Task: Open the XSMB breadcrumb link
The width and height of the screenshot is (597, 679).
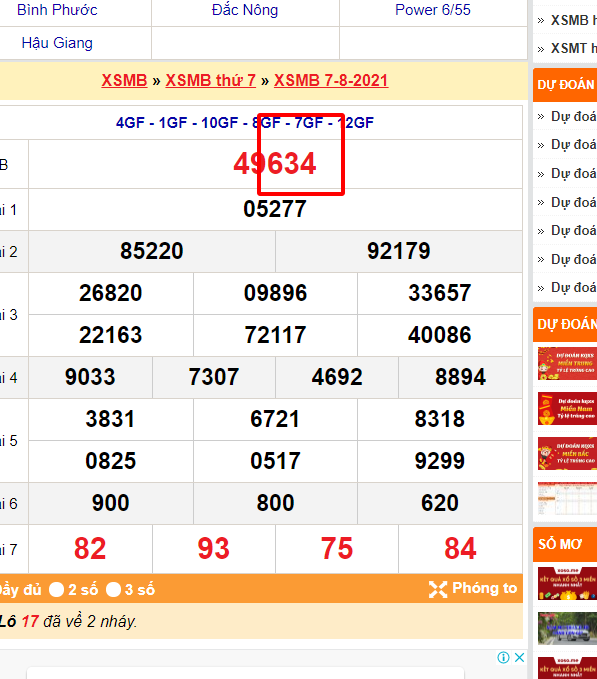Action: [124, 81]
